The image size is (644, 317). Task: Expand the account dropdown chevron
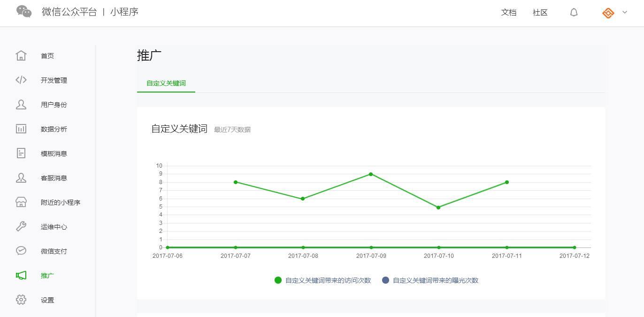click(625, 13)
